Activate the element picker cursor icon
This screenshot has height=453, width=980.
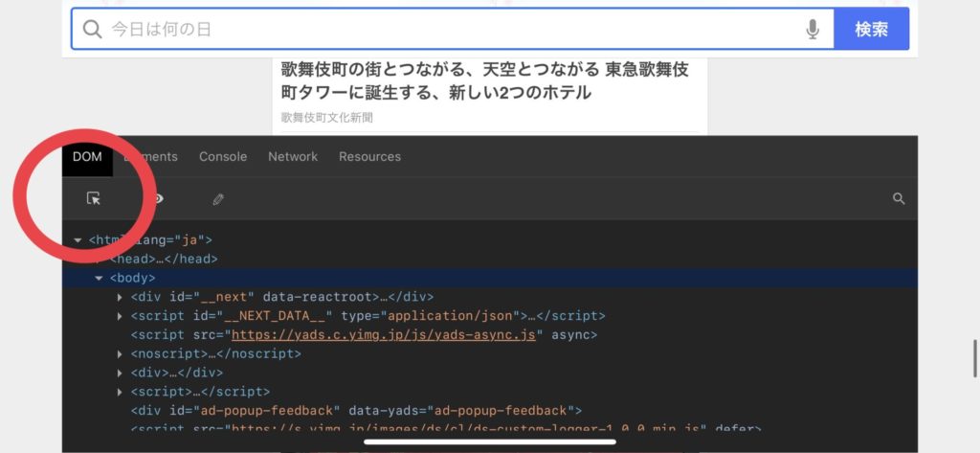[x=93, y=198]
